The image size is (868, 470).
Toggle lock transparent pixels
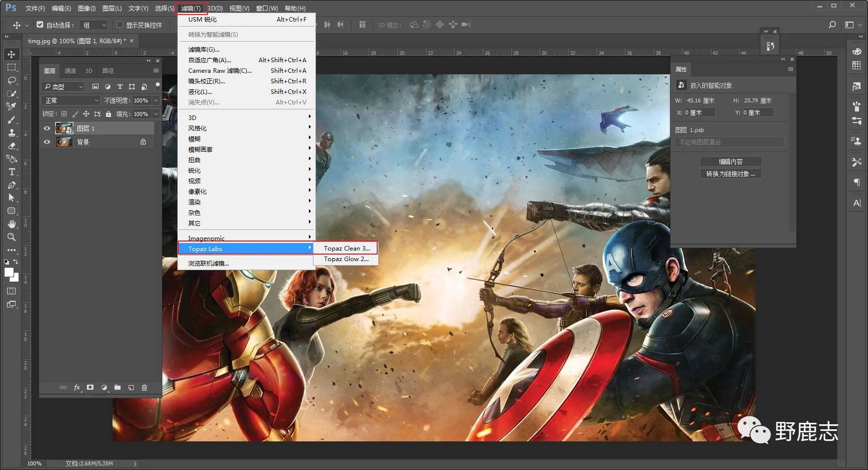[x=64, y=114]
